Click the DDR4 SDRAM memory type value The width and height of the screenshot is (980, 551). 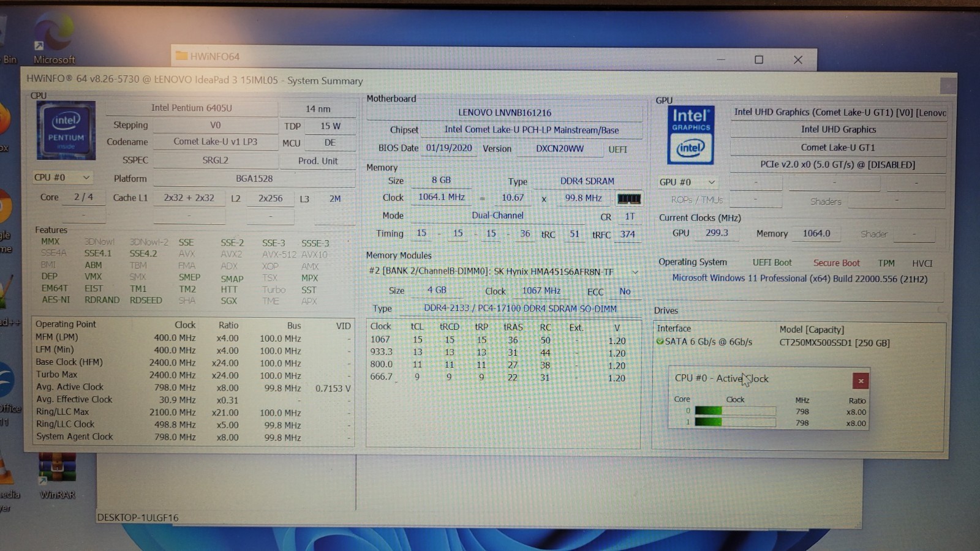pos(587,181)
